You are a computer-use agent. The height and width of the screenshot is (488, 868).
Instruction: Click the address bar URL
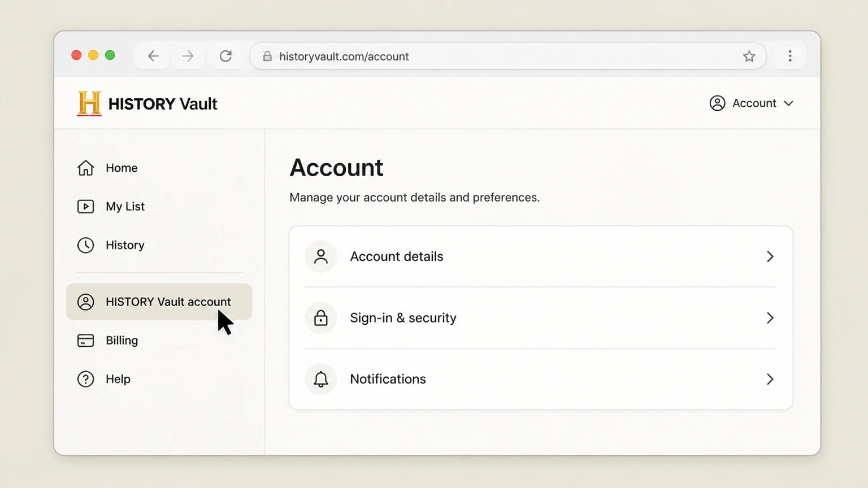(344, 56)
